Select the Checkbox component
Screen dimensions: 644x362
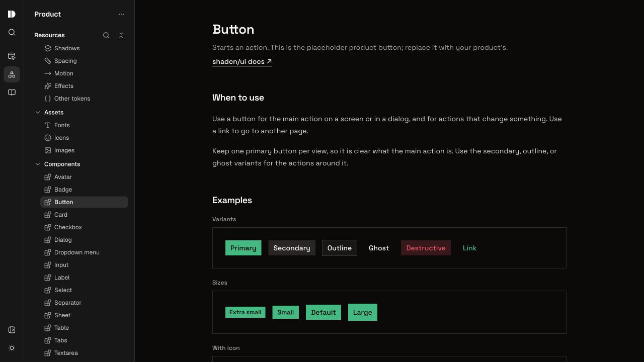[x=84, y=227]
